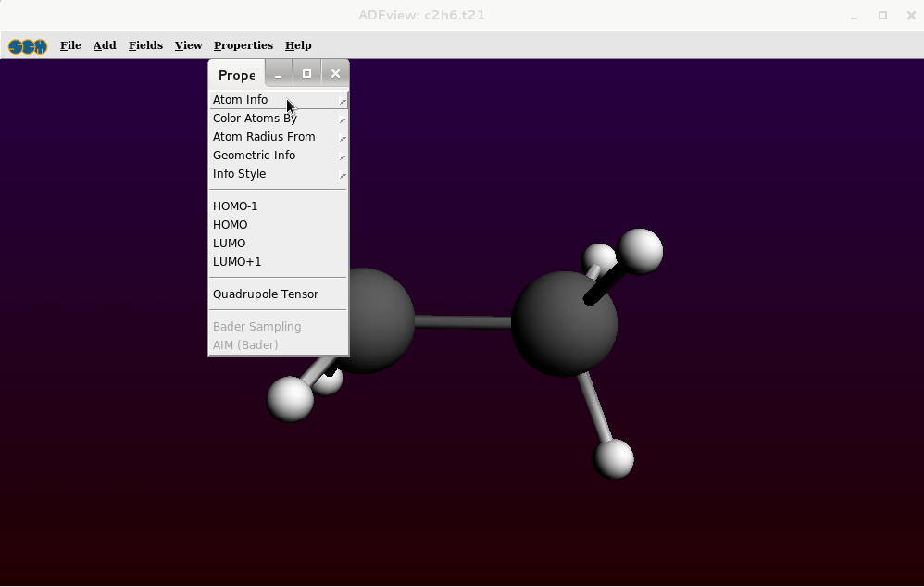Open the Fields menu

pos(145,45)
